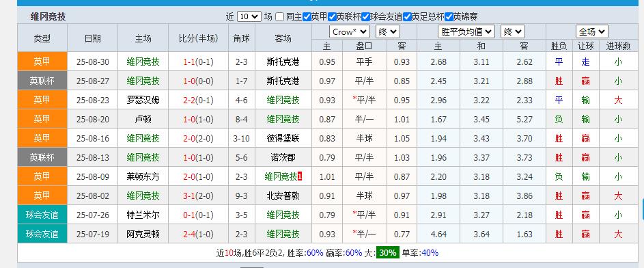Click date 25-07-19 in the table

93,234
